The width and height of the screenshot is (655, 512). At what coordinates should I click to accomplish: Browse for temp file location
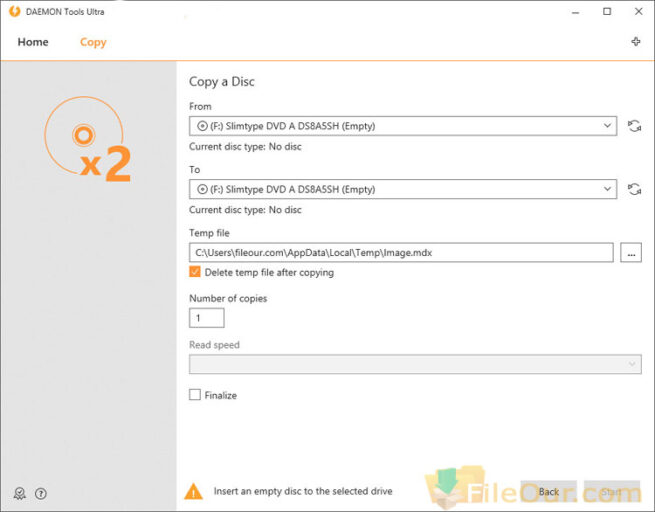[x=631, y=253]
